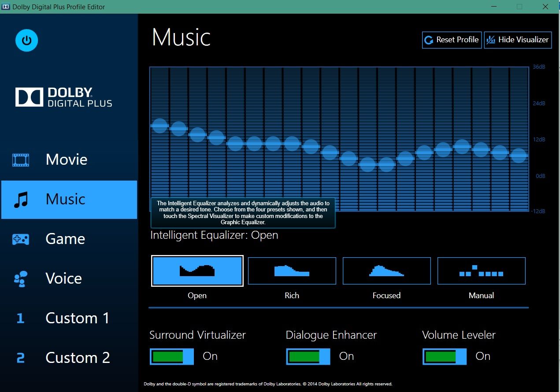Disable the Surround Virtualizer toggle
This screenshot has height=392, width=560.
tap(171, 356)
